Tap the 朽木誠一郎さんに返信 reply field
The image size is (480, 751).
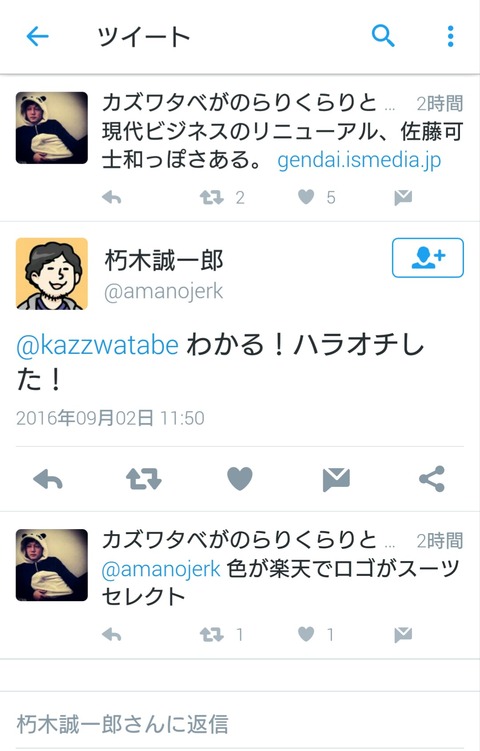pos(240,724)
